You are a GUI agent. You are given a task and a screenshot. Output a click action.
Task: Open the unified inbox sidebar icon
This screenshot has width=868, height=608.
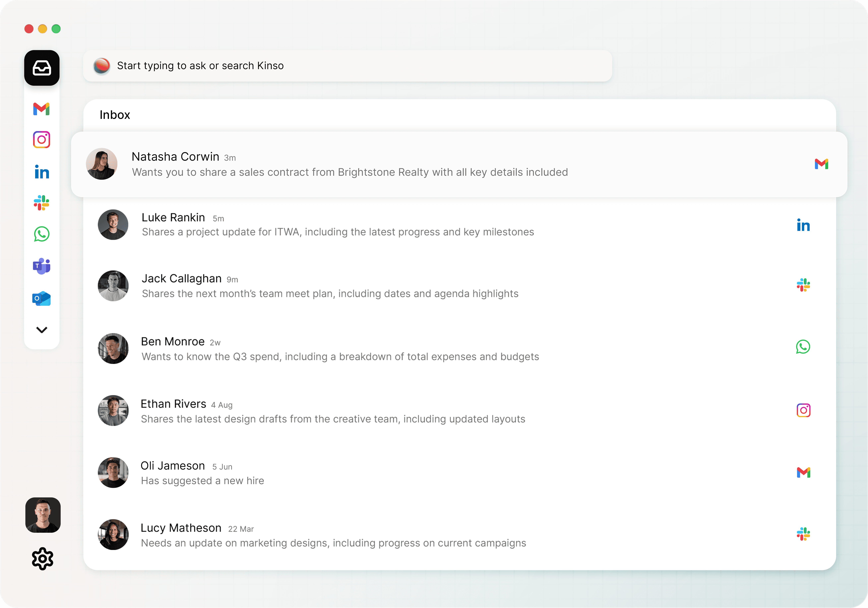42,68
